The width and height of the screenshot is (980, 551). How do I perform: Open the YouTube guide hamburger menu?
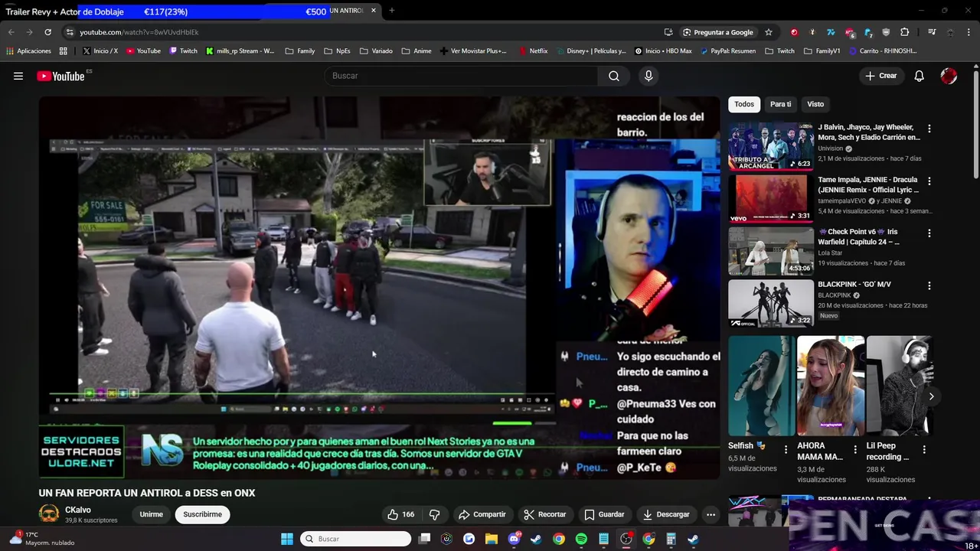18,76
